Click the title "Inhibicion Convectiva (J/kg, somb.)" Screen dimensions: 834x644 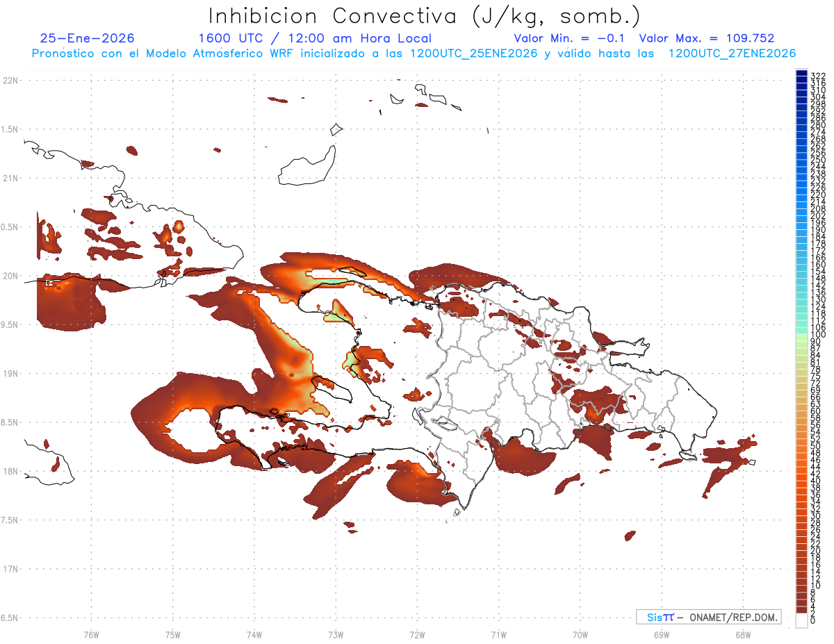(x=425, y=16)
